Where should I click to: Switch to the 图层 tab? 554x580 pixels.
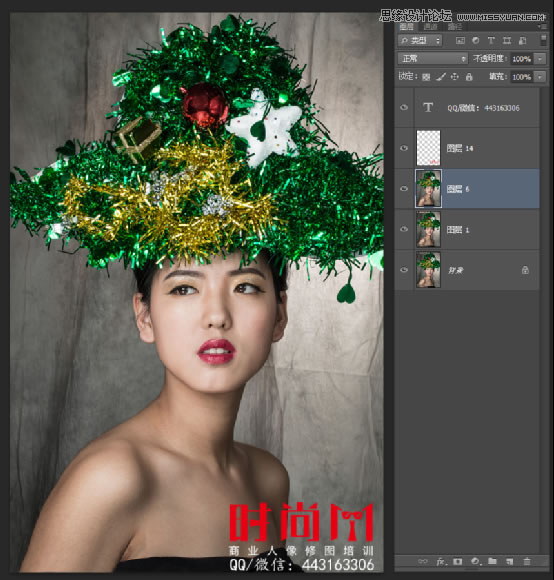point(406,27)
